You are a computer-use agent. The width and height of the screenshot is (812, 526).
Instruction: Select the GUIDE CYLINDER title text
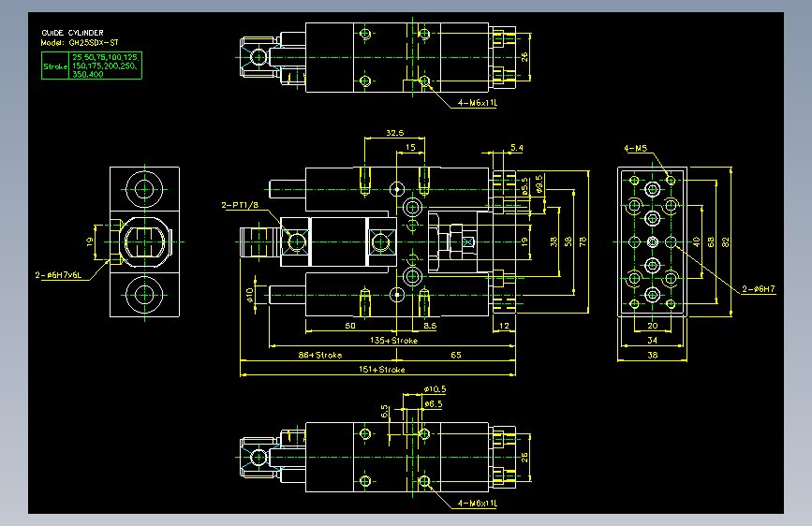point(72,33)
